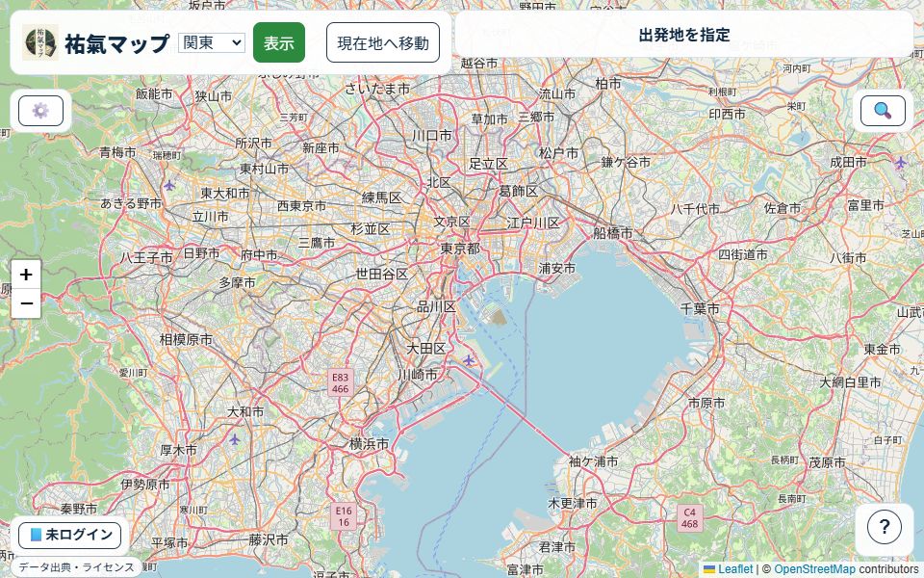The height and width of the screenshot is (578, 924).
Task: Click the 川崎市 map label
Action: coord(418,374)
